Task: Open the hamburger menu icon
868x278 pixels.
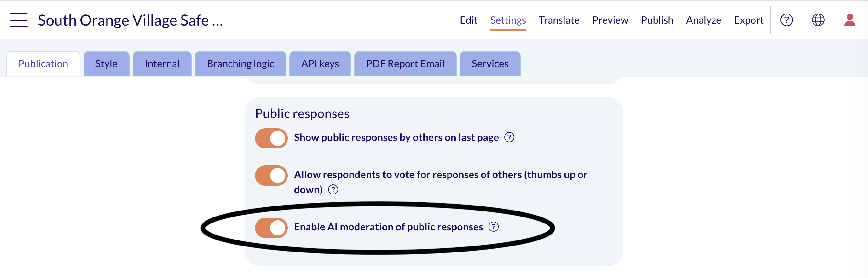Action: coord(19,20)
